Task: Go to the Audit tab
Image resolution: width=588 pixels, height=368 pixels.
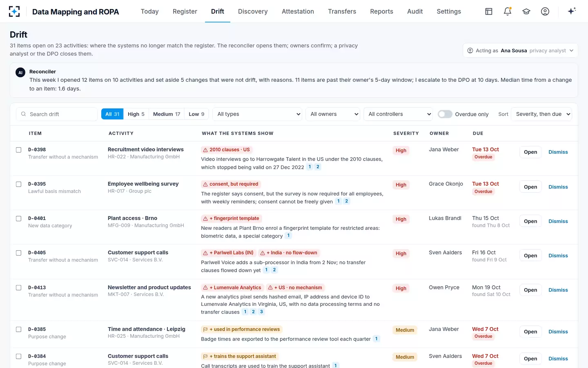Action: tap(415, 11)
